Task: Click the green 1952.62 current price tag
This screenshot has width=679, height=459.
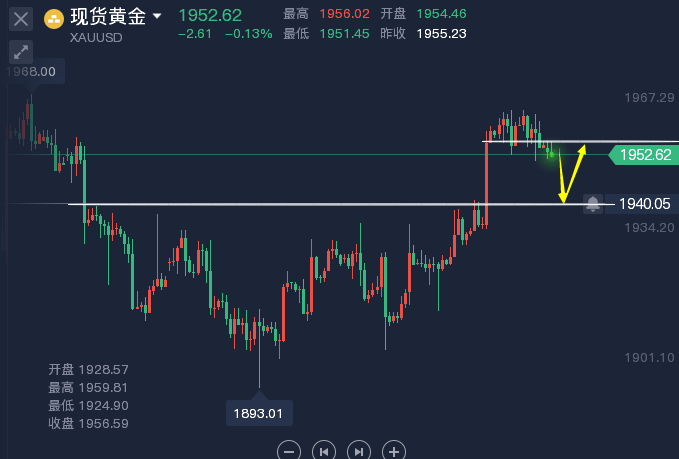Action: pos(645,154)
